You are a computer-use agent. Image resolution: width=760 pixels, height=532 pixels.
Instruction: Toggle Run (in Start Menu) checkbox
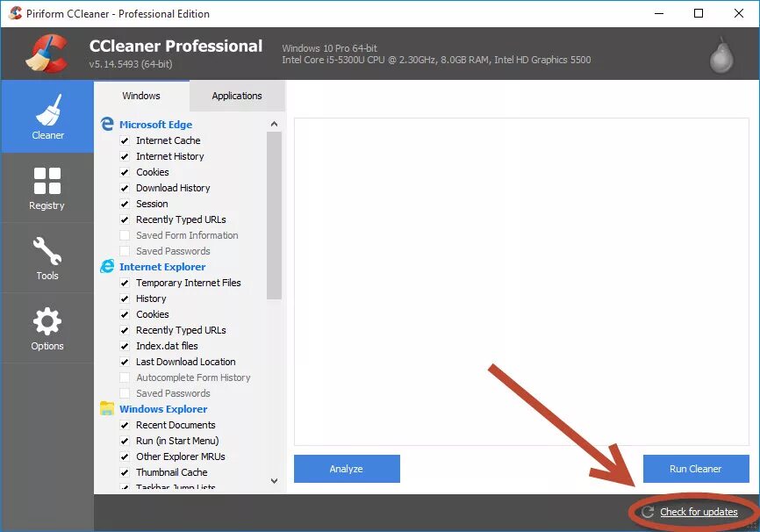point(125,441)
